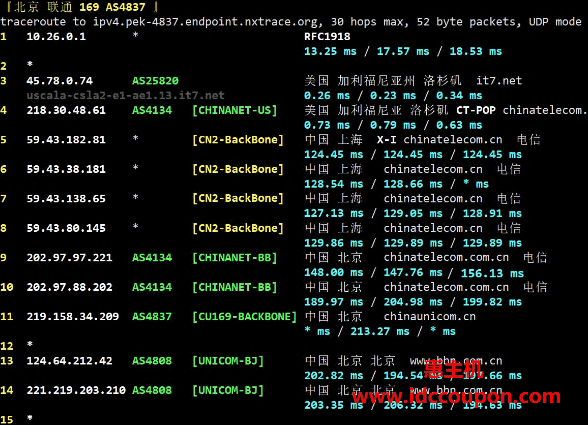Image resolution: width=588 pixels, height=425 pixels.
Task: Click CT-POP label on hop 4
Action: pos(476,110)
